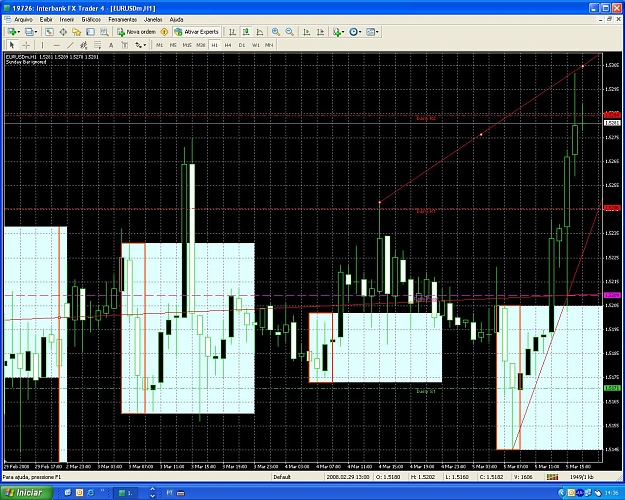Toggle the Ativar Experts button
625x500 pixels.
[x=197, y=32]
